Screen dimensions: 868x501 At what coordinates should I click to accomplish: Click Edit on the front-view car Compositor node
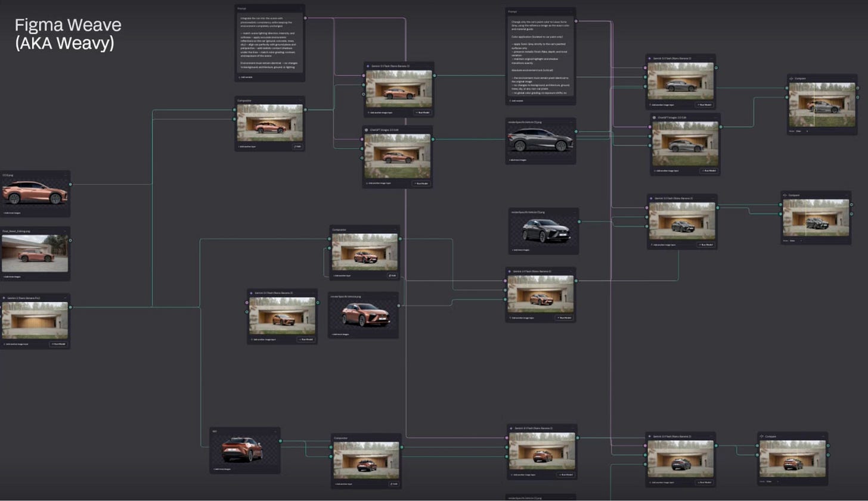click(392, 275)
